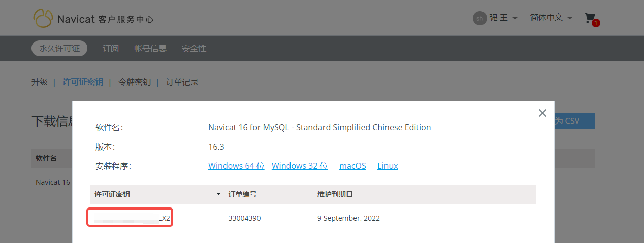
Task: Click the Navicat logo icon
Action: pos(43,19)
